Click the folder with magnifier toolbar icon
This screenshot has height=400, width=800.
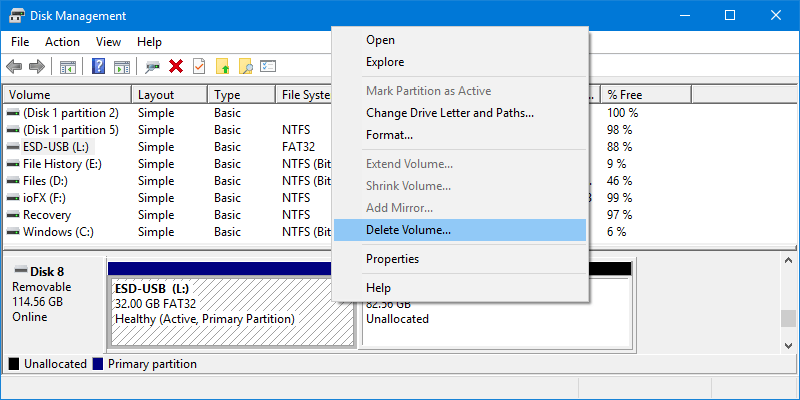point(245,67)
